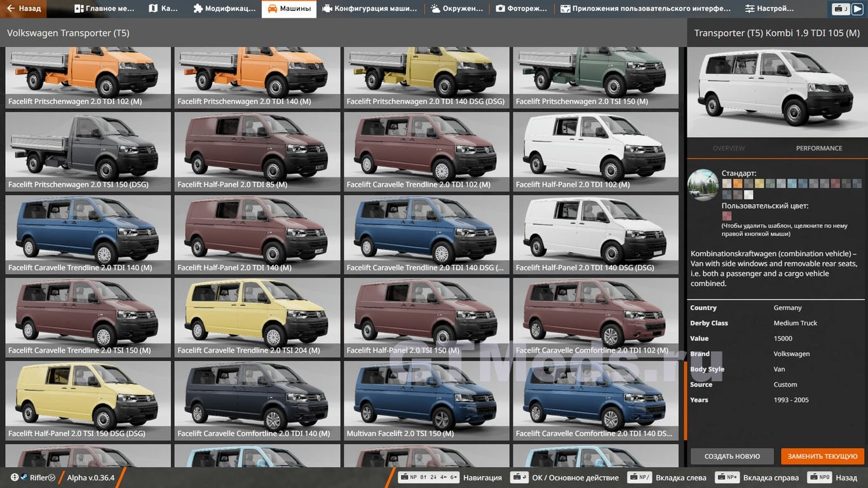Switch to the Модификации tab
The height and width of the screenshot is (488, 868).
point(223,9)
